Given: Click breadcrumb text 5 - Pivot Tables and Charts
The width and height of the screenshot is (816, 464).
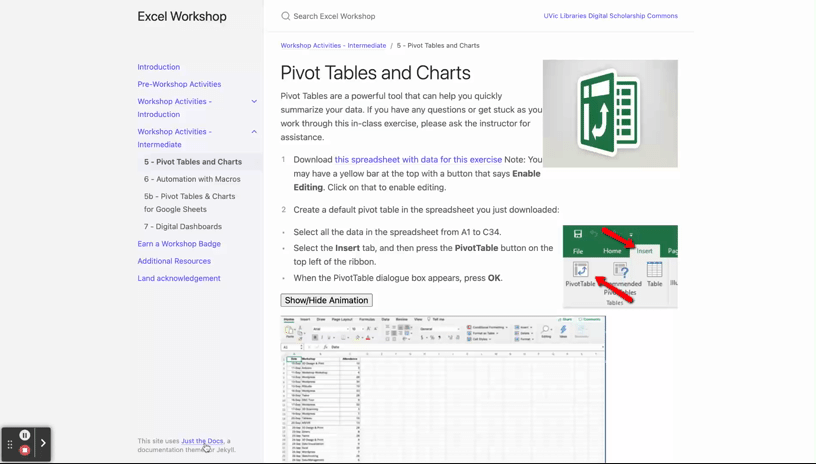Looking at the screenshot, I should click(438, 46).
